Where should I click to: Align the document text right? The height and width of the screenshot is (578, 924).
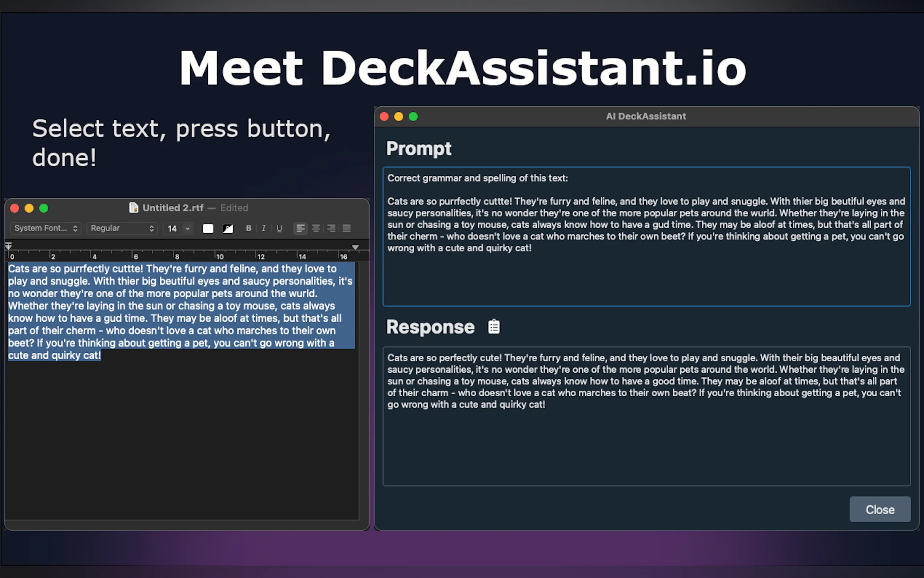(331, 228)
